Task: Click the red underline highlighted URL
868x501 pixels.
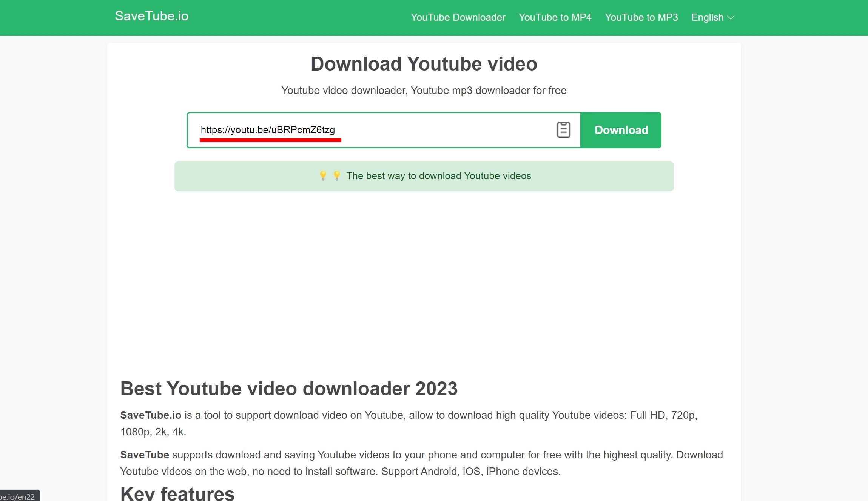Action: [x=270, y=139]
